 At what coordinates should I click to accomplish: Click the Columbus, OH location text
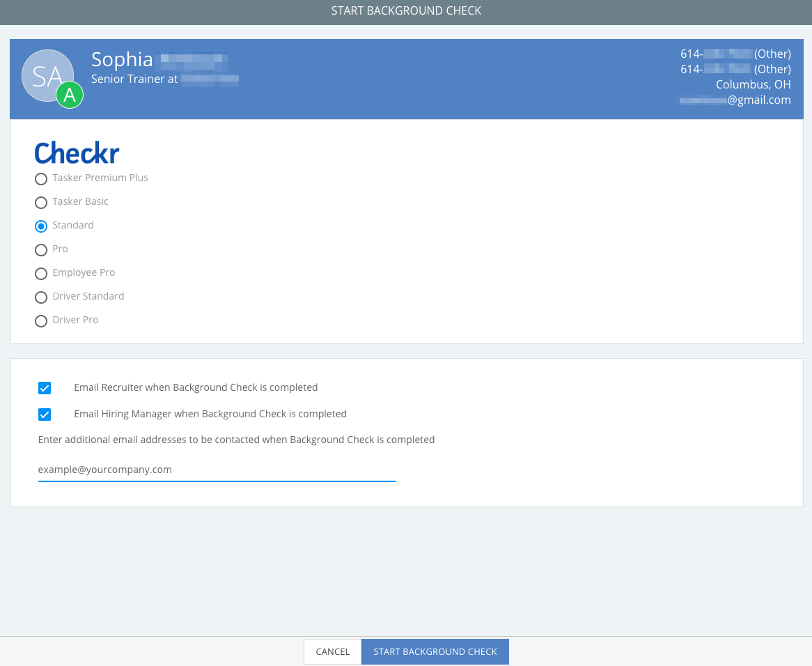753,84
